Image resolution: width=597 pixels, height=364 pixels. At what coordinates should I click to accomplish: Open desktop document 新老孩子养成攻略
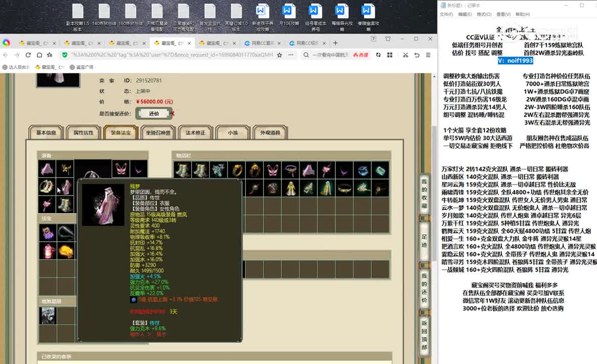pos(263,17)
